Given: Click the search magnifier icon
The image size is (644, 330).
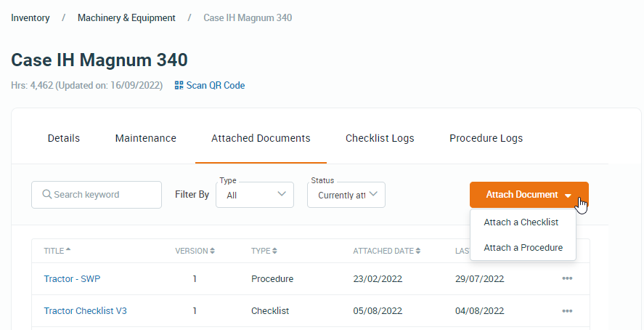Looking at the screenshot, I should tap(46, 195).
